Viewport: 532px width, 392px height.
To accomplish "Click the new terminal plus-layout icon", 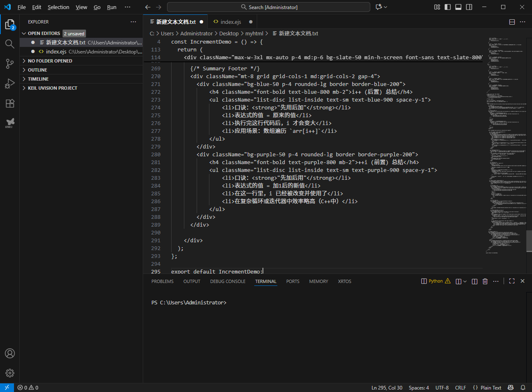I will 458,281.
